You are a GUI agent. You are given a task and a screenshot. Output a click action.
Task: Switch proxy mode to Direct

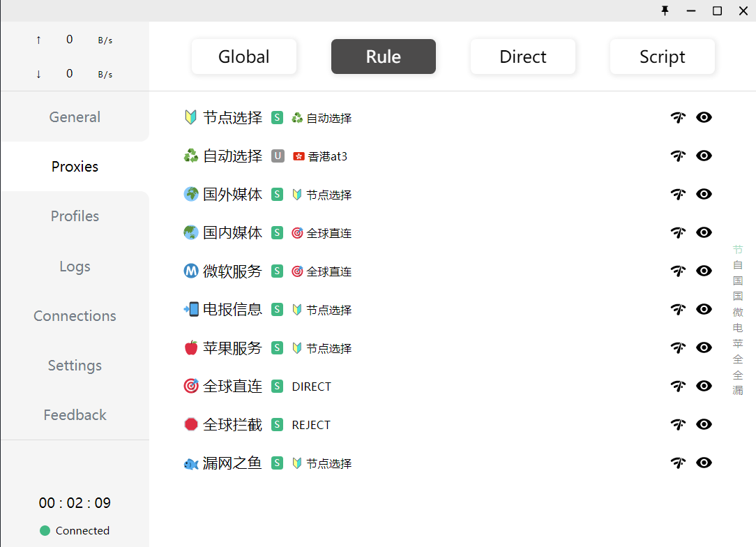pyautogui.click(x=522, y=57)
